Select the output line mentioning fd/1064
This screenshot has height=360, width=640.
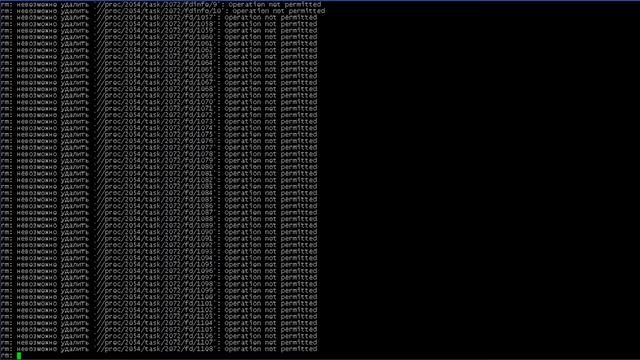point(158,63)
